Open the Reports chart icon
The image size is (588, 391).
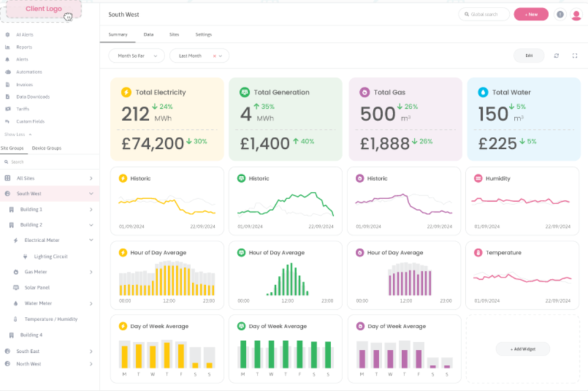(x=8, y=47)
